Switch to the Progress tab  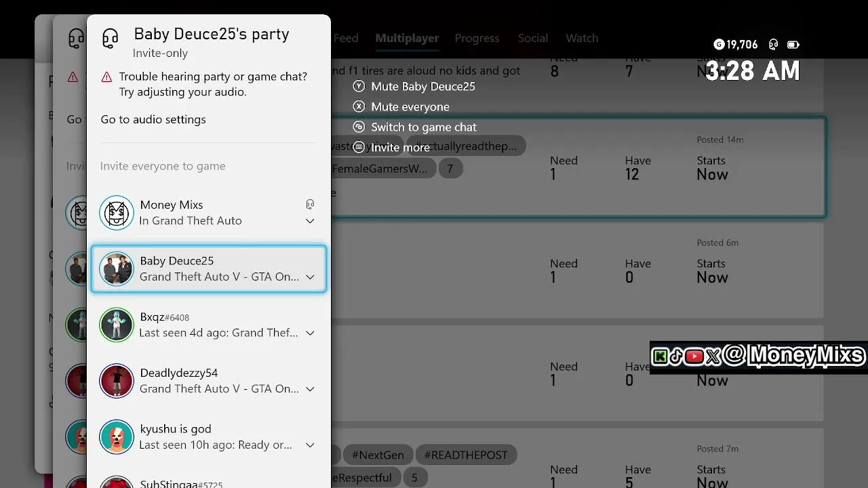[x=477, y=38]
